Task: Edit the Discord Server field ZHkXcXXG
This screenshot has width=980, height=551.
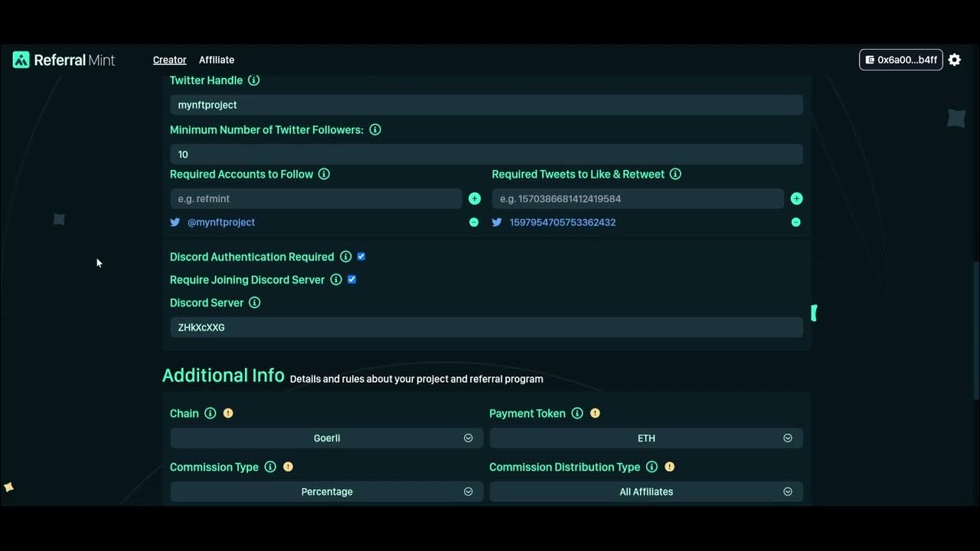Action: (x=486, y=328)
